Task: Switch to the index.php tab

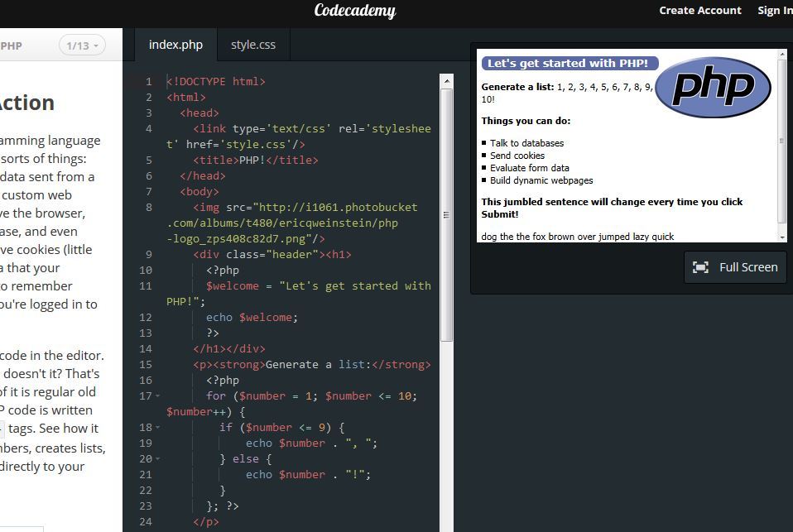Action: pos(175,45)
